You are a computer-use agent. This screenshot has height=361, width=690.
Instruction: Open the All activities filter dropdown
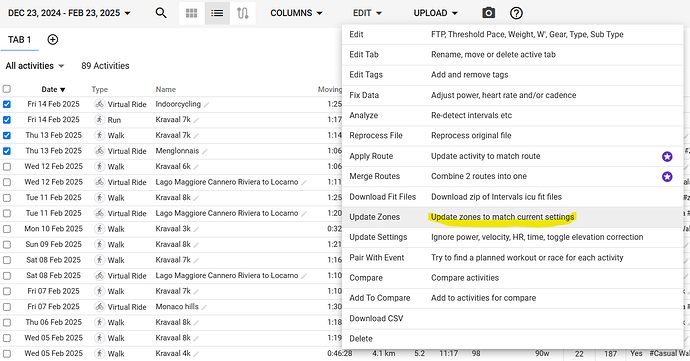coord(35,66)
